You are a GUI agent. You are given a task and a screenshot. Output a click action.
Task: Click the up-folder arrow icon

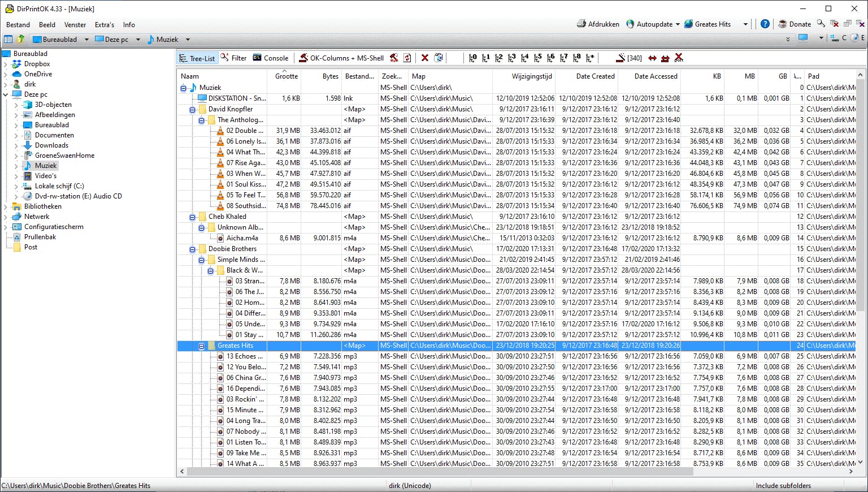coord(21,39)
